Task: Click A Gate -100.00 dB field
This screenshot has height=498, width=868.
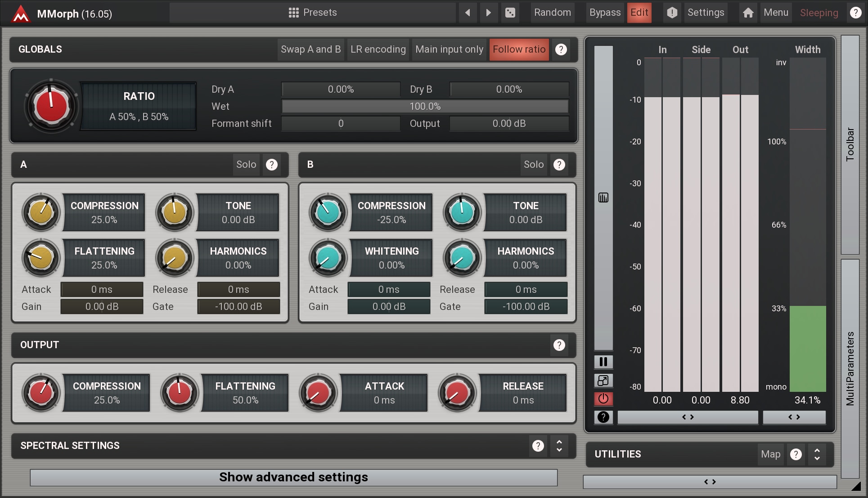Action: coord(238,306)
